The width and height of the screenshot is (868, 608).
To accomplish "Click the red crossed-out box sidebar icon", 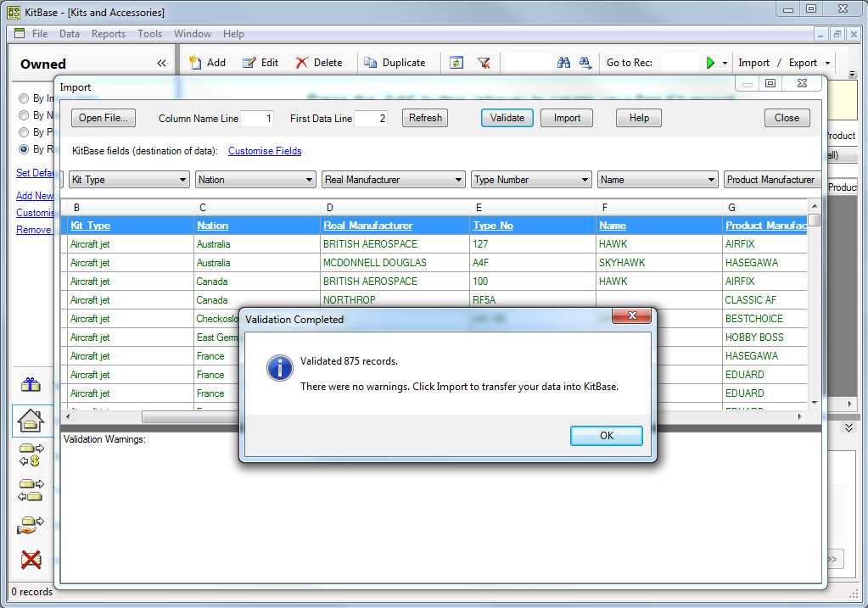I will coord(31,560).
